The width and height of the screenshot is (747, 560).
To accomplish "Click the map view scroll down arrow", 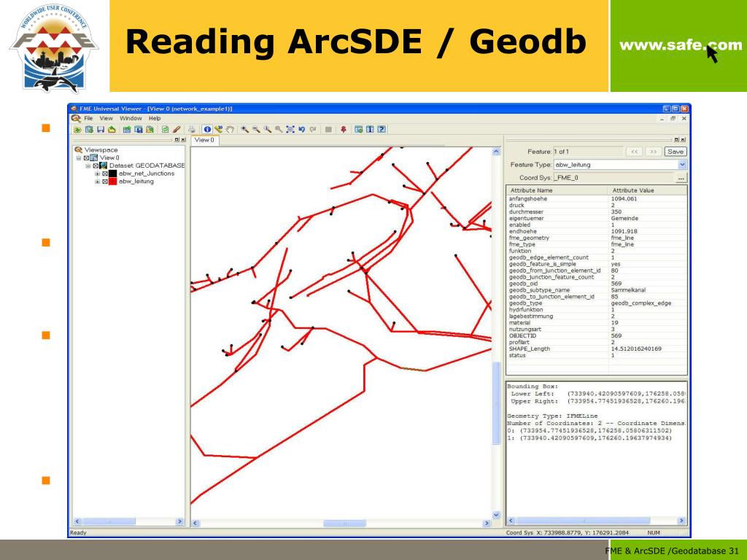I will point(496,515).
